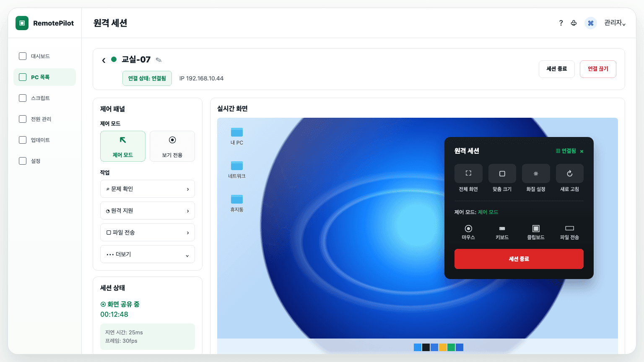Click the first blue remote taskbar icon
Image resolution: width=644 pixels, height=362 pixels.
[418, 347]
